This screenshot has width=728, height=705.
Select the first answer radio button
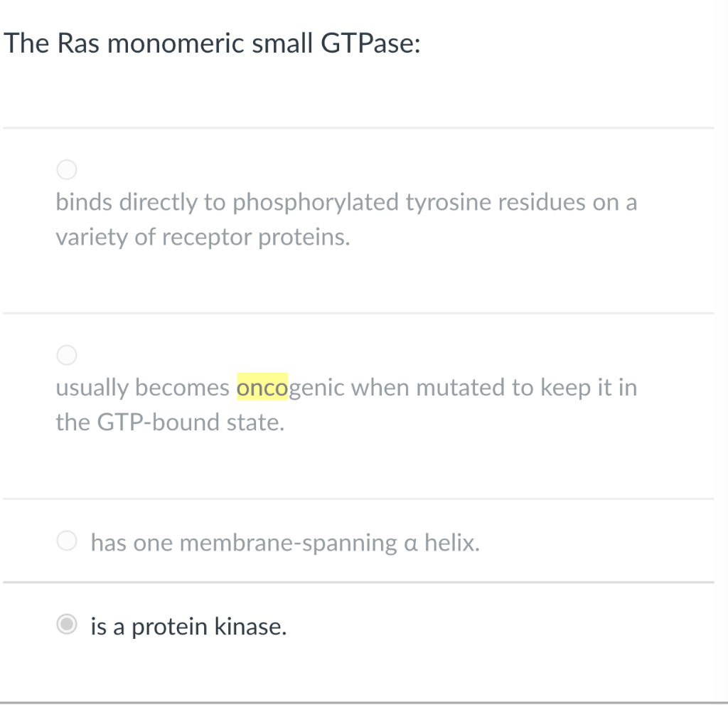[x=66, y=169]
